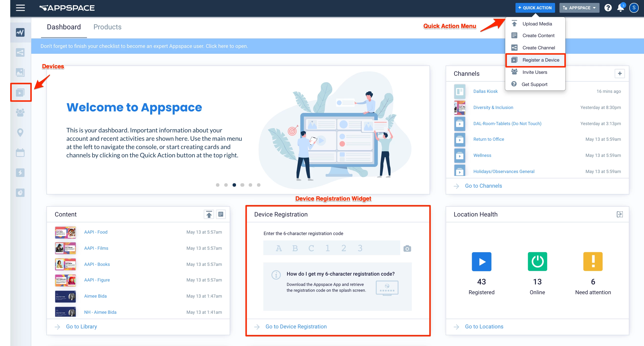Open the hamburger main menu
644x346 pixels.
point(20,8)
